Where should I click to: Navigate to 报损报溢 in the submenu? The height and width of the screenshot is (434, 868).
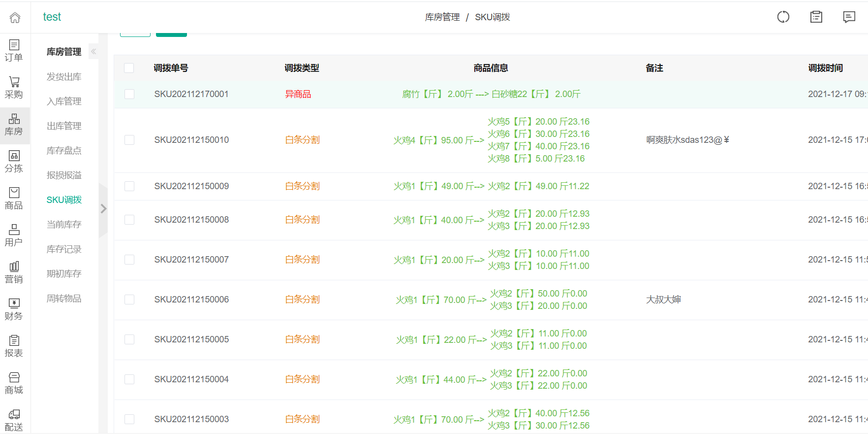tap(64, 175)
